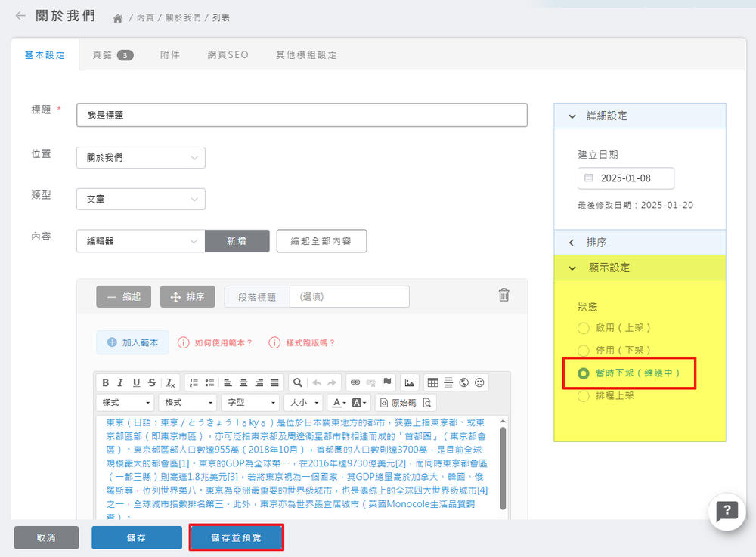Apply italic formatting in the editor toolbar

coord(121,382)
